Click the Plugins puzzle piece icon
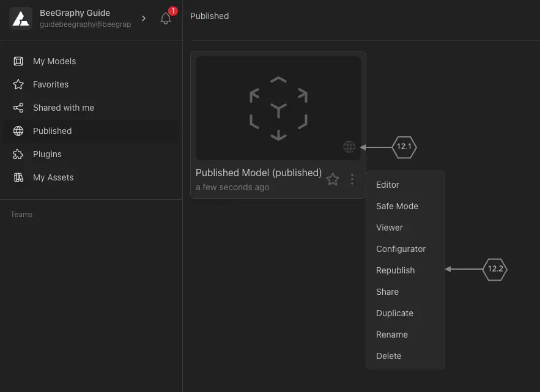 tap(19, 154)
